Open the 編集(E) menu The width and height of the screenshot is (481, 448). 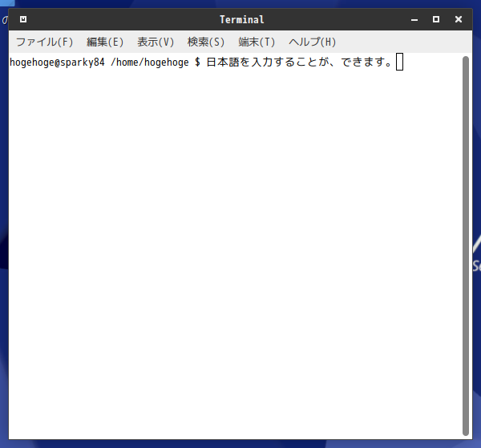[105, 42]
